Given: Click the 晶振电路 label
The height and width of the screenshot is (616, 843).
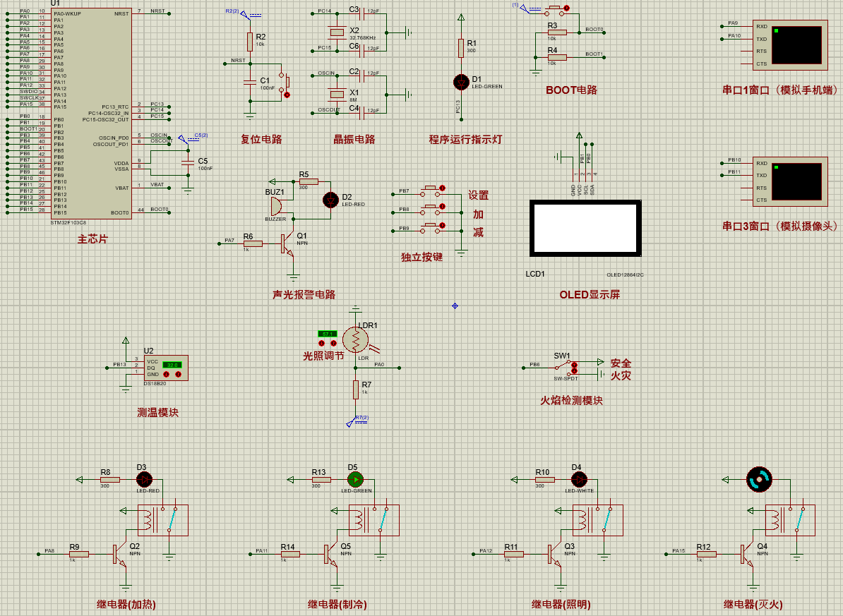Looking at the screenshot, I should point(354,139).
